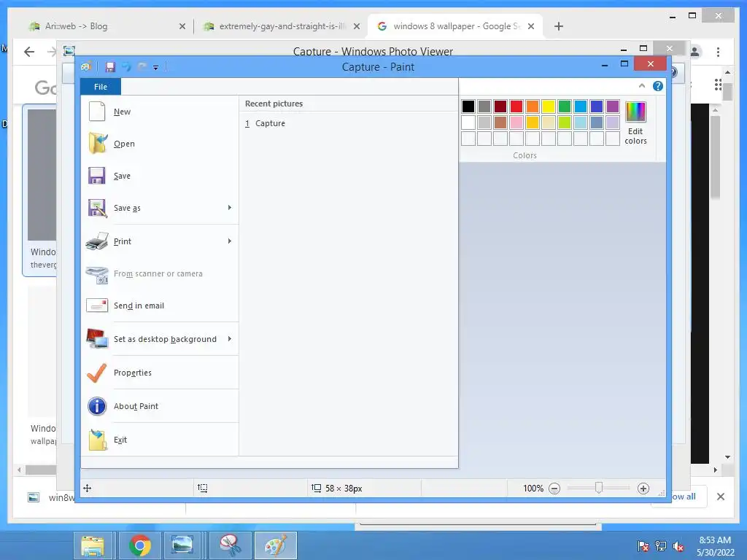This screenshot has height=560, width=747.
Task: Click Chrome's back arrow
Action: (x=29, y=52)
